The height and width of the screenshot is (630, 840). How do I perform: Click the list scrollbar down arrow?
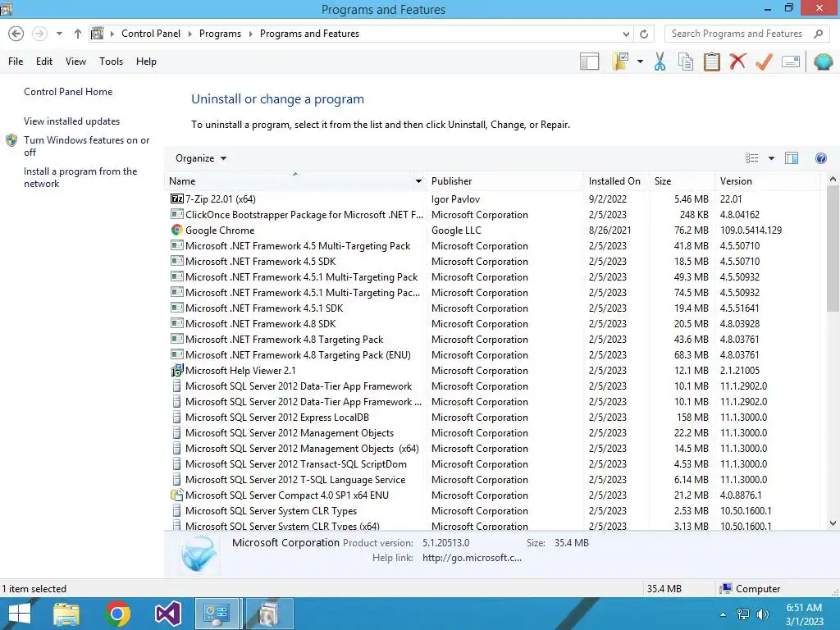pyautogui.click(x=833, y=523)
